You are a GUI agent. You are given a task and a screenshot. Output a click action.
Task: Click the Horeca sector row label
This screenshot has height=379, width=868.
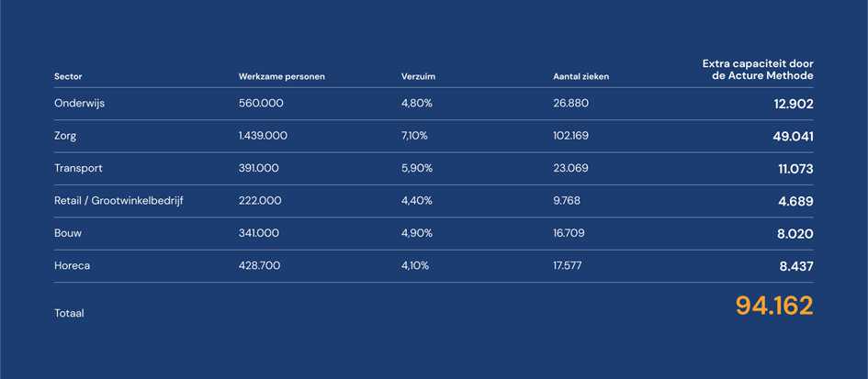click(x=72, y=265)
